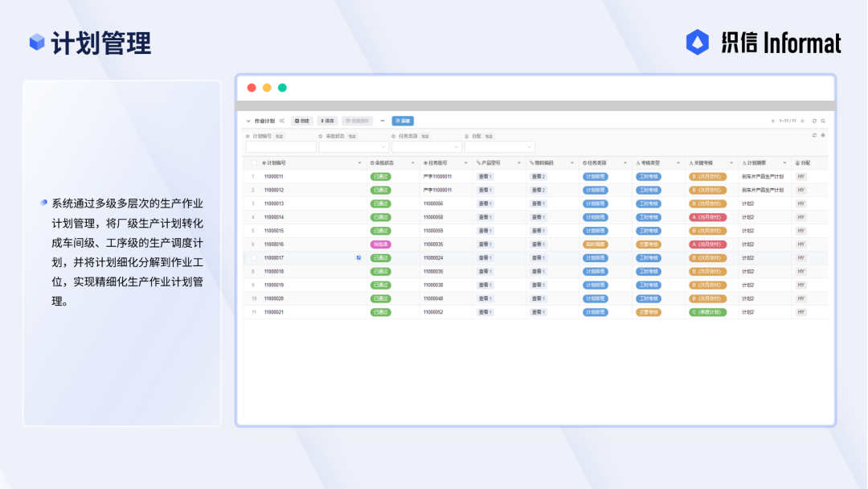Click the 排序 sort button

(x=327, y=121)
